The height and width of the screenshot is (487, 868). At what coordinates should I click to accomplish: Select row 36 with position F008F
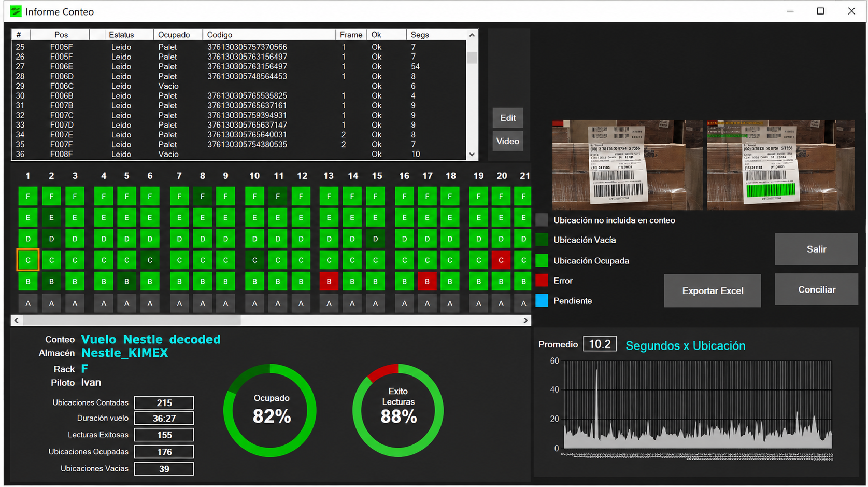[239, 154]
